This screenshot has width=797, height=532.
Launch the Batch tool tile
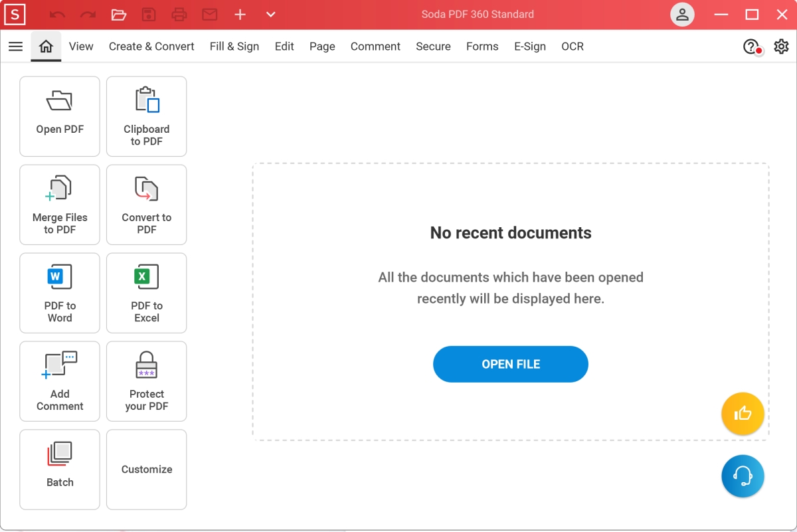pyautogui.click(x=60, y=469)
